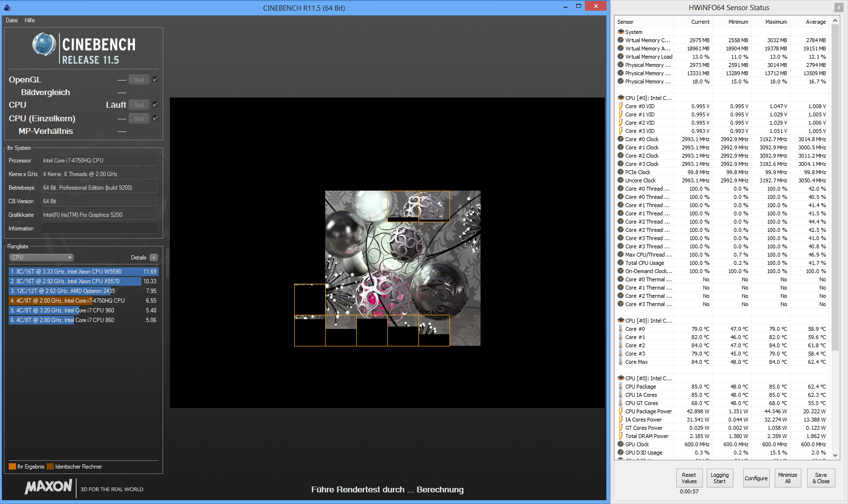The width and height of the screenshot is (848, 504).
Task: Click the brown Identischer Rechner legend swatch
Action: click(x=50, y=467)
